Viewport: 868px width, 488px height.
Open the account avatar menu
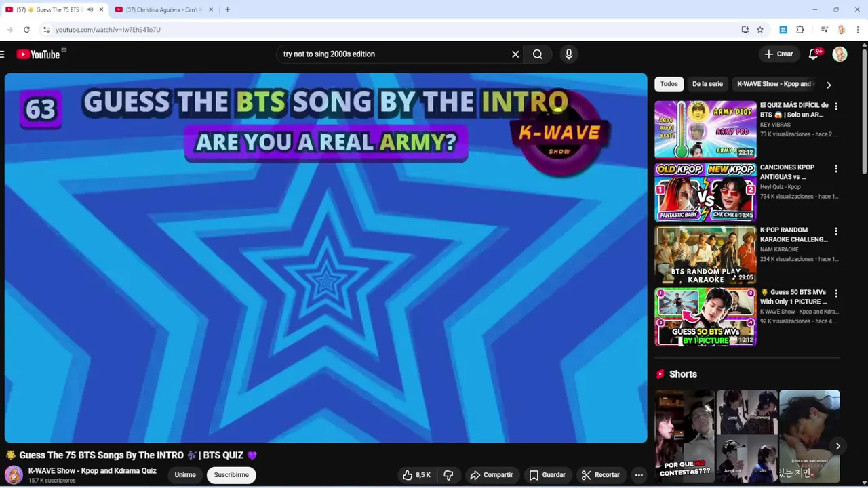[x=840, y=54]
